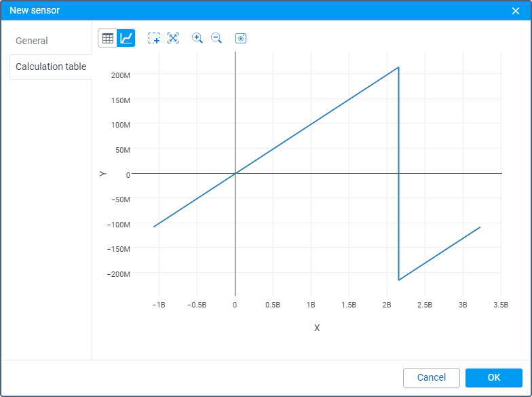The image size is (532, 397).
Task: Click the 2B X-axis label
Action: 387,305
